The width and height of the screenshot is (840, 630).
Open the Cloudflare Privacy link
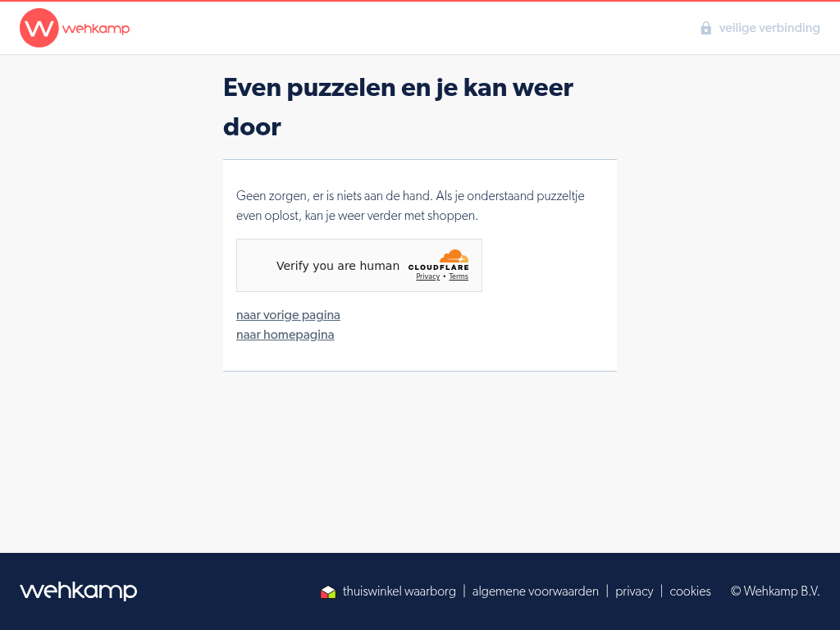click(x=427, y=276)
